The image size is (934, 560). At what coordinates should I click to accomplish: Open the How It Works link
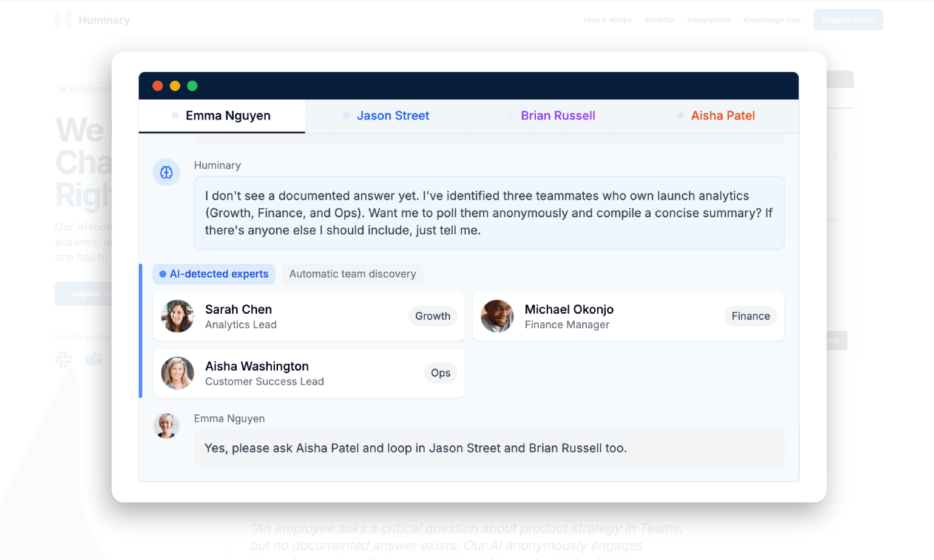[607, 20]
